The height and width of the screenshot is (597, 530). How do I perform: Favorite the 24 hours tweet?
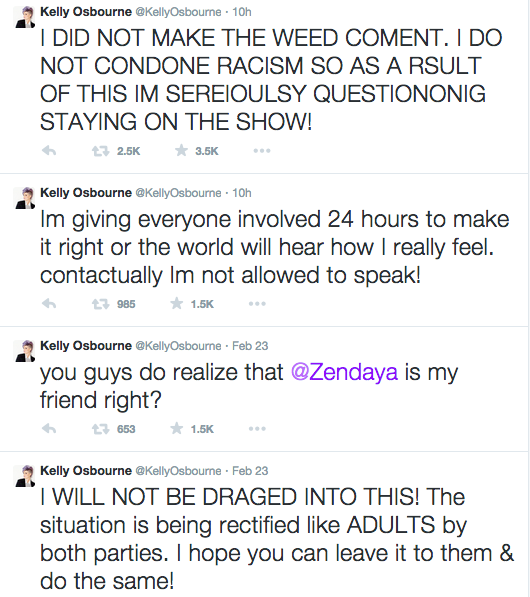177,303
